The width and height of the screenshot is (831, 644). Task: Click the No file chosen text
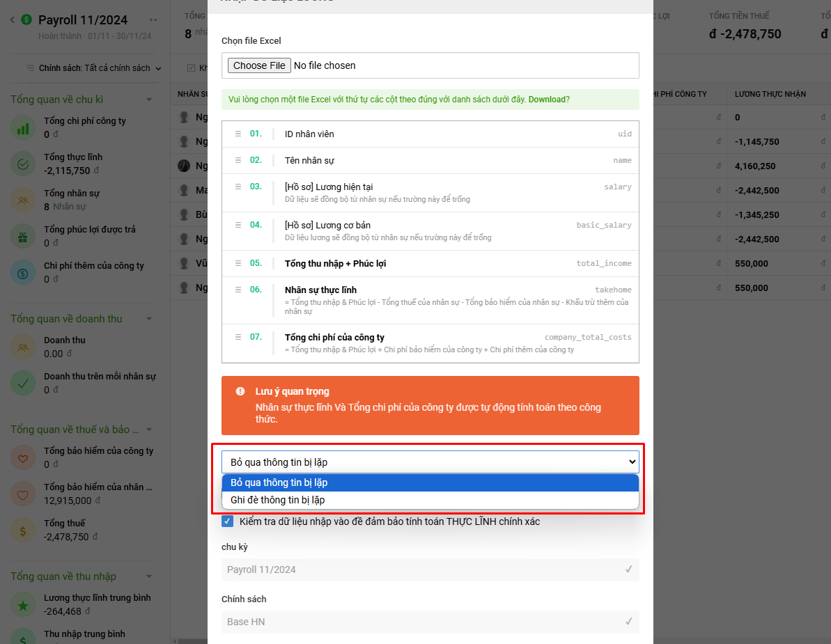pos(325,65)
